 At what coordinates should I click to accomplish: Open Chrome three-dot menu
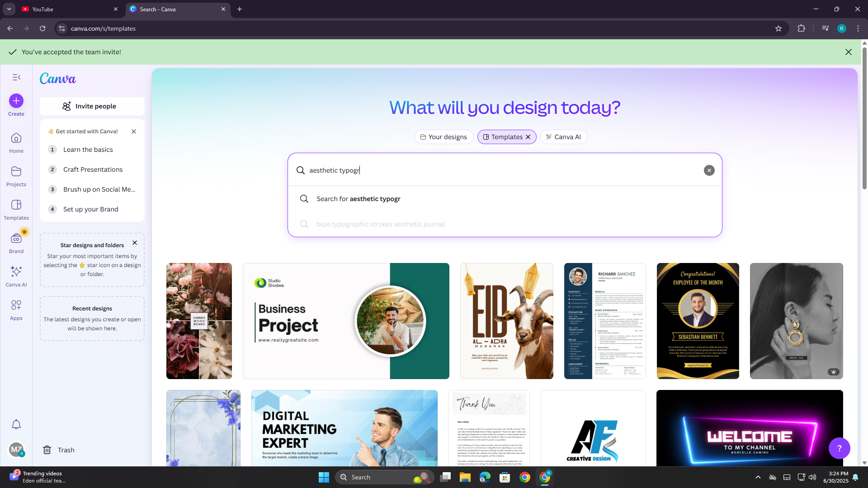coord(858,28)
